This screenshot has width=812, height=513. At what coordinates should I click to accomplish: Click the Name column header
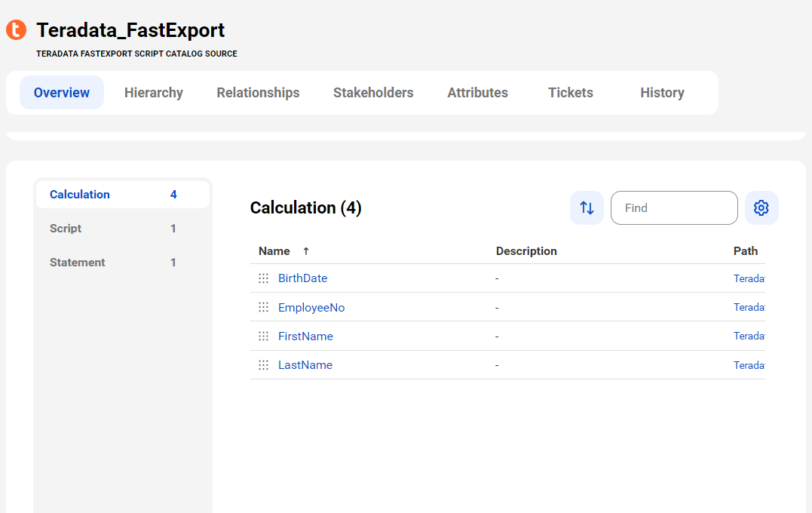[274, 251]
